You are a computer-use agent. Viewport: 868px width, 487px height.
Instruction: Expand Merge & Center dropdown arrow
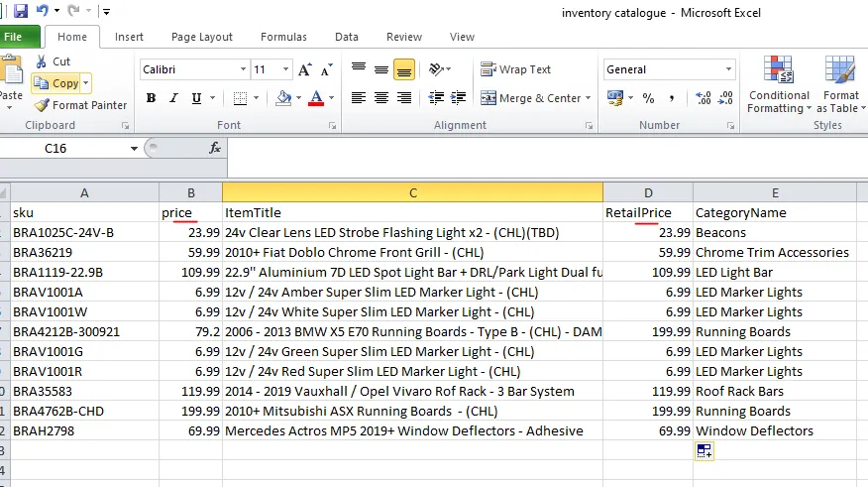coord(588,98)
